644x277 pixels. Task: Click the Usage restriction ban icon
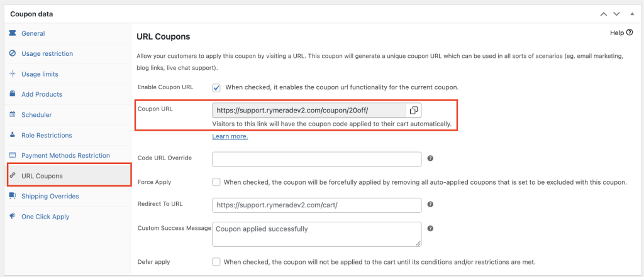(13, 53)
